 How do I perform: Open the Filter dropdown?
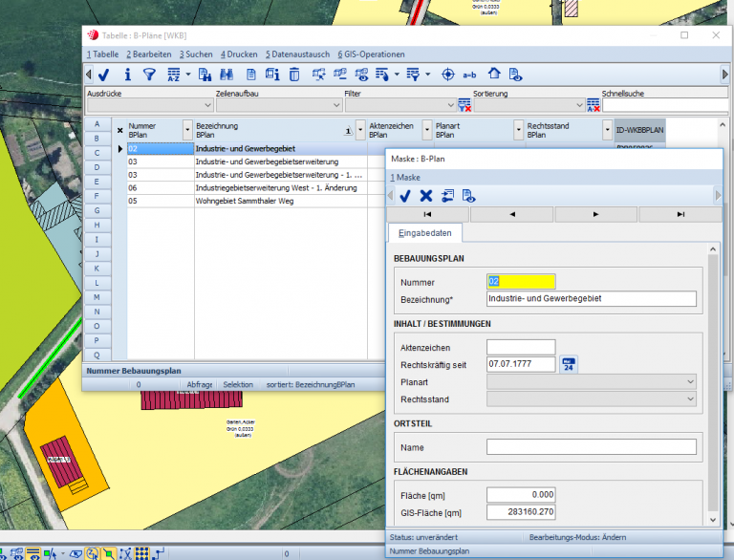coord(400,105)
